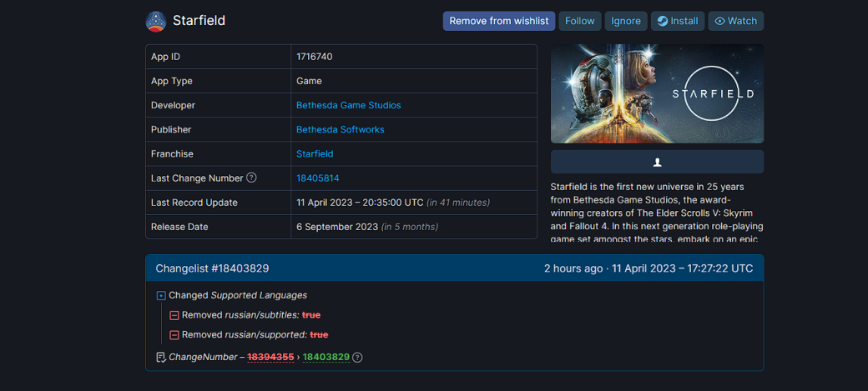Click the Watch button with eye icon
The height and width of the screenshot is (391, 868).
tap(735, 21)
